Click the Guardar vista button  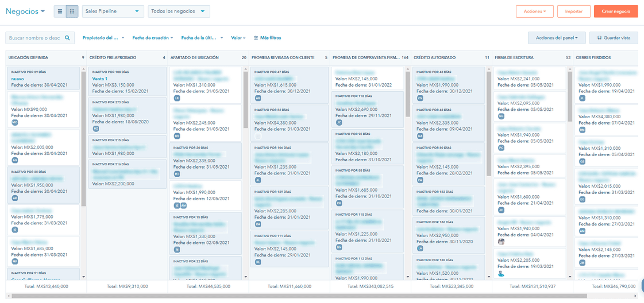click(x=614, y=38)
